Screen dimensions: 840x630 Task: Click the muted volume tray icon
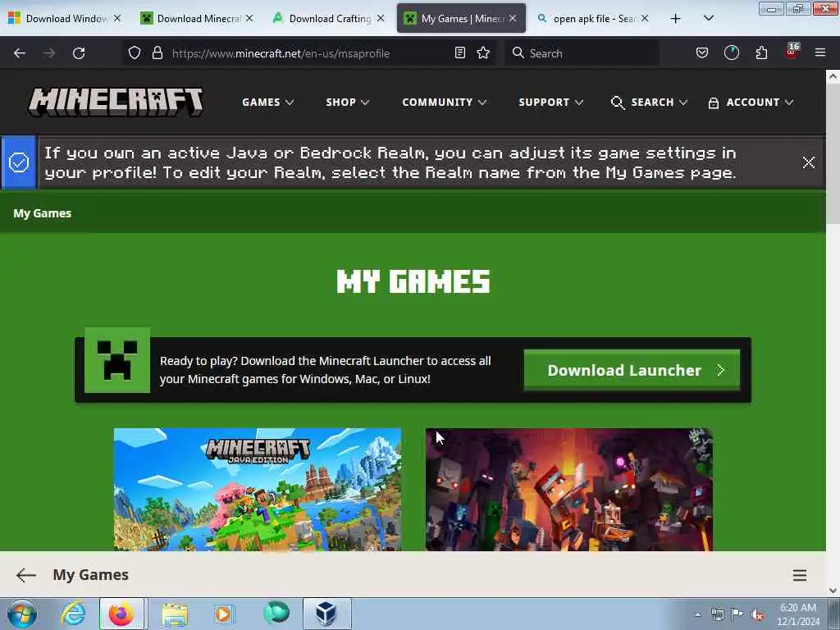click(757, 615)
